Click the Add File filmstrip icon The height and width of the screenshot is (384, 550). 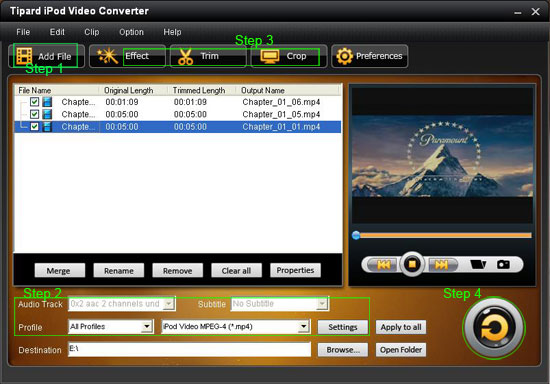24,56
